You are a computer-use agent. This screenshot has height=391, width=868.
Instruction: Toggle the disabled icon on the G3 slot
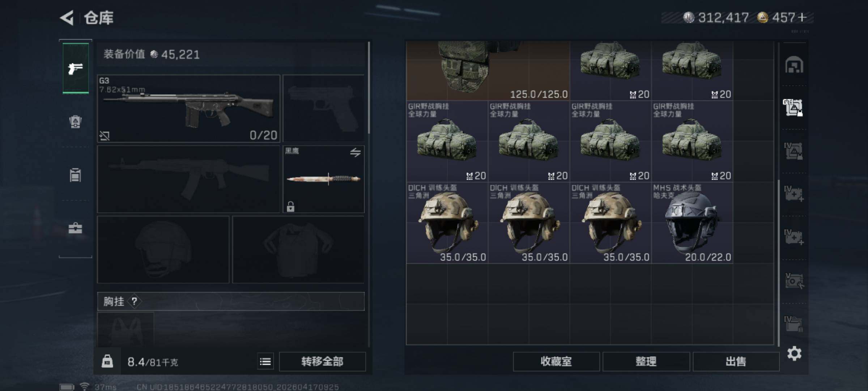pos(105,136)
